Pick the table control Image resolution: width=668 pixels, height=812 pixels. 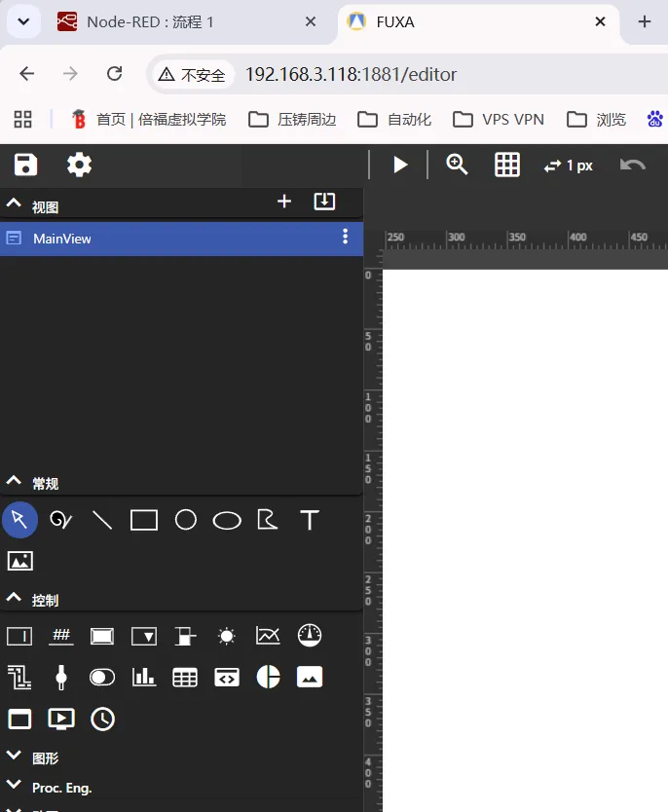coord(185,678)
